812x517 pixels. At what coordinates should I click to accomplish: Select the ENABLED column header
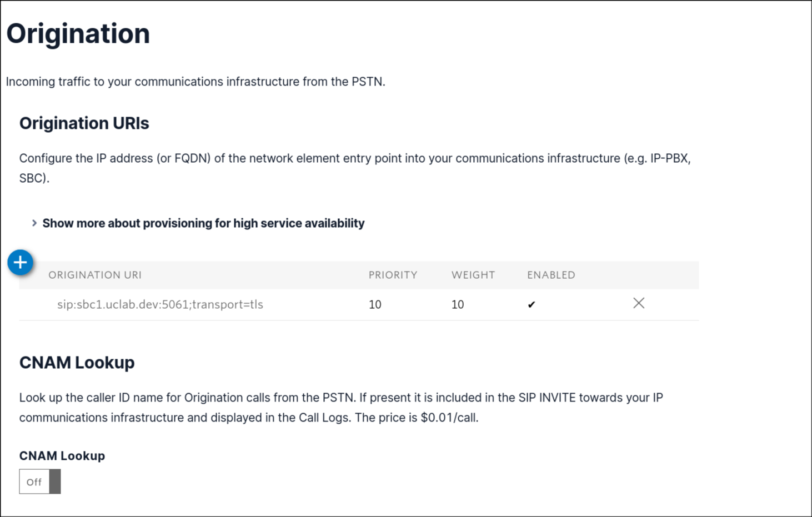click(x=550, y=274)
